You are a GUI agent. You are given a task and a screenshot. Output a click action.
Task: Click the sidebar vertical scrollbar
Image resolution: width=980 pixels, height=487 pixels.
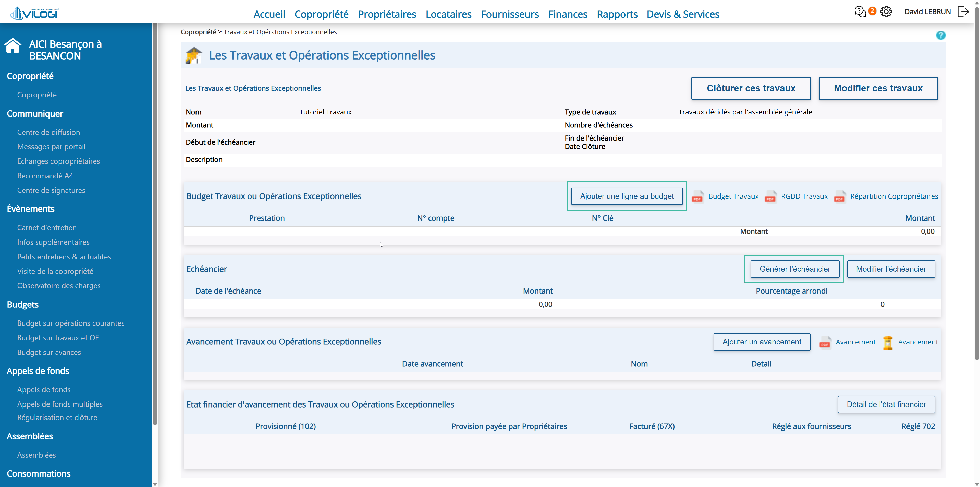(155, 228)
